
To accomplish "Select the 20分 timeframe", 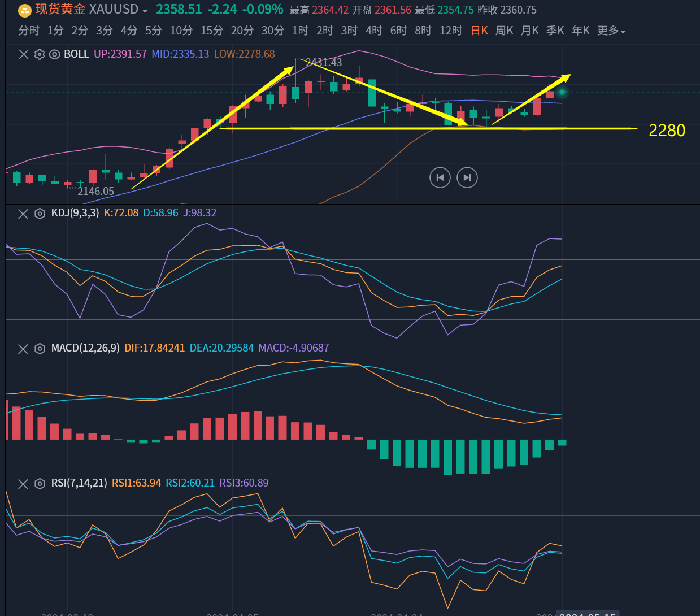I will point(242,31).
